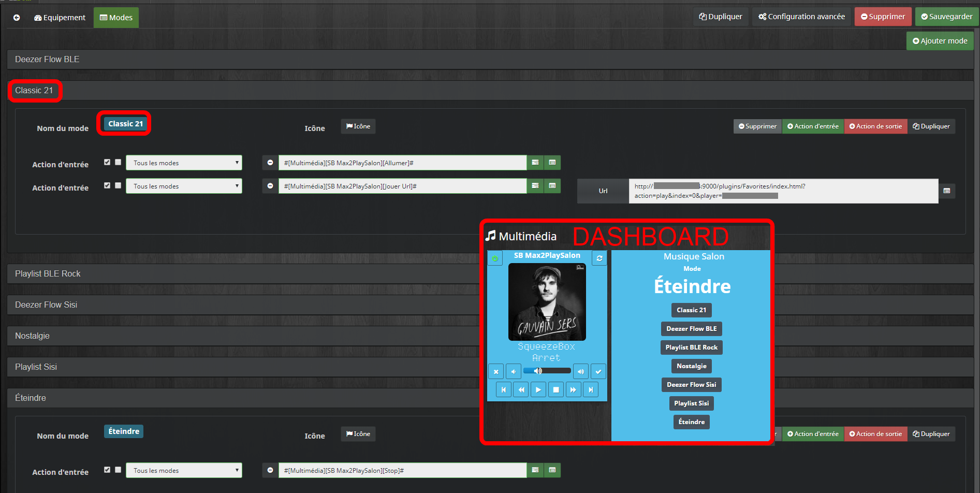Toggle the green power icon on SB Max2PlaySalon
The image size is (980, 493).
pos(495,258)
